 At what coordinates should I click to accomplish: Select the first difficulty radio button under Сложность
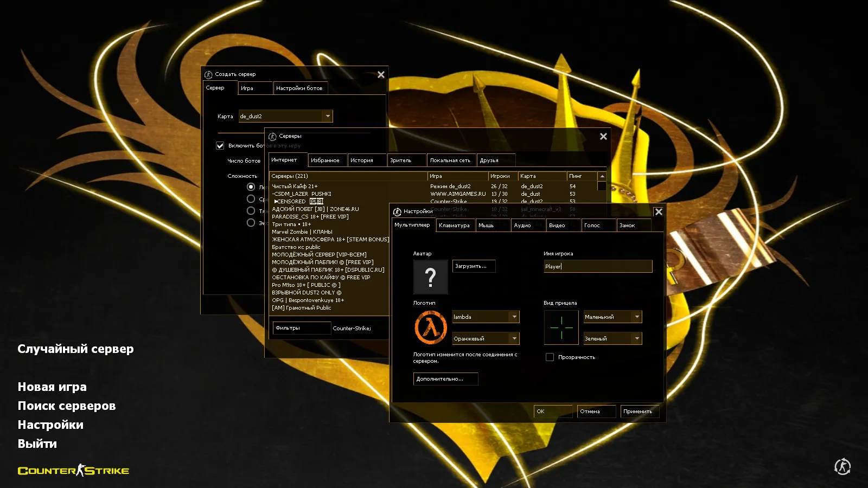tap(251, 186)
